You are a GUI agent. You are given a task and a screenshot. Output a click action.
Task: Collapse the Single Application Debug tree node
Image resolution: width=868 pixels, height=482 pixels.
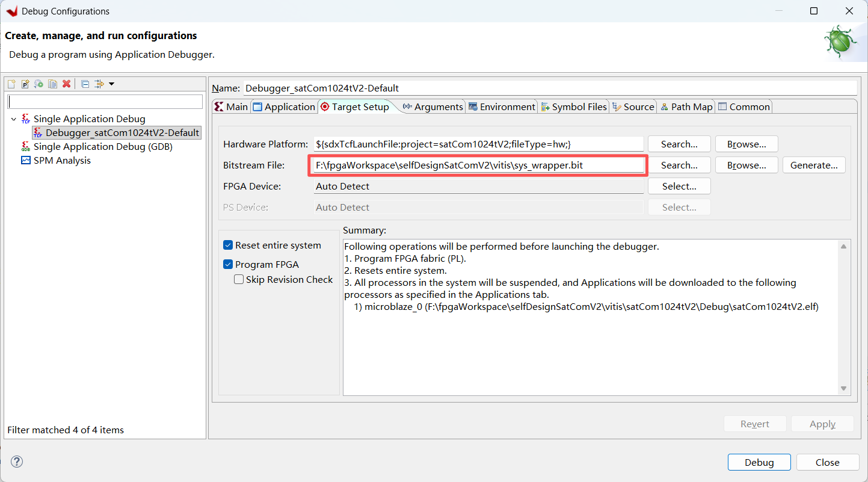[13, 119]
